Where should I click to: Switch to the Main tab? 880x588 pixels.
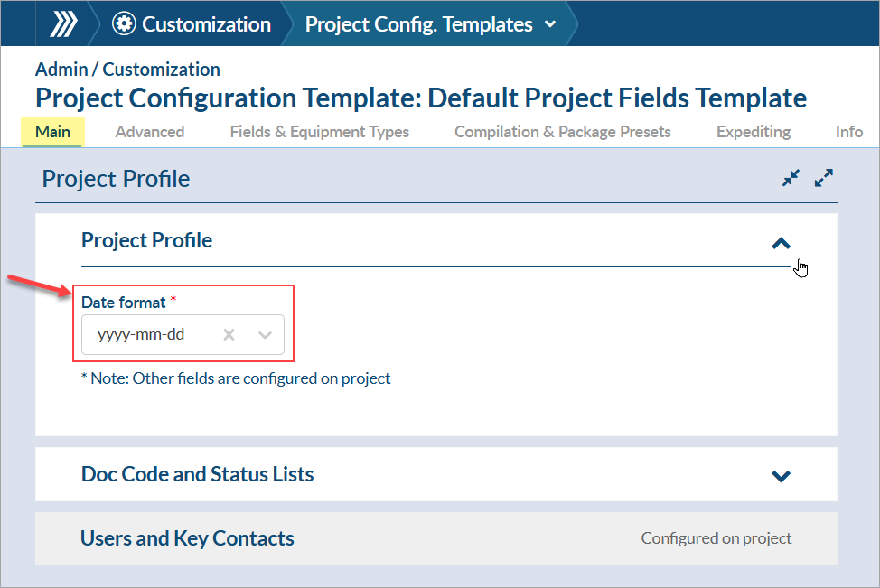52,132
